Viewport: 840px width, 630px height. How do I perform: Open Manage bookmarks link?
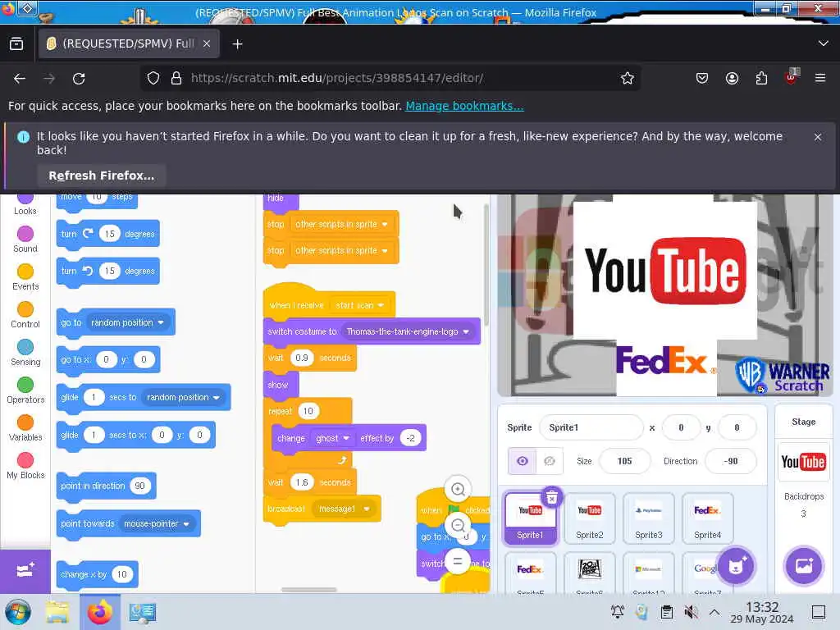coord(464,106)
